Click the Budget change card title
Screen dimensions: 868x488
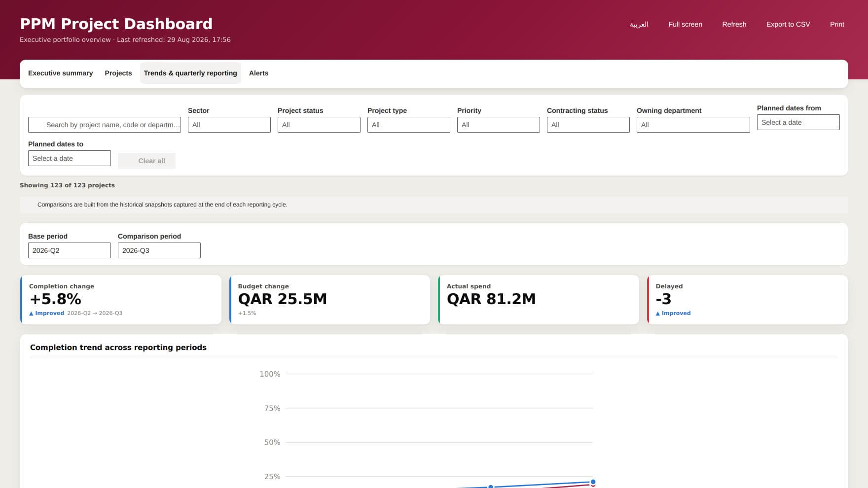[263, 286]
